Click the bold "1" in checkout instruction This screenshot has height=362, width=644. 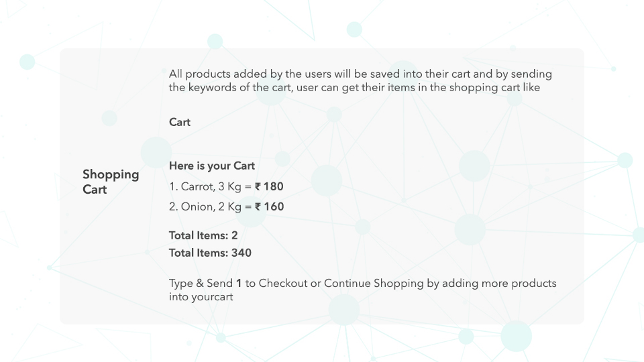239,283
